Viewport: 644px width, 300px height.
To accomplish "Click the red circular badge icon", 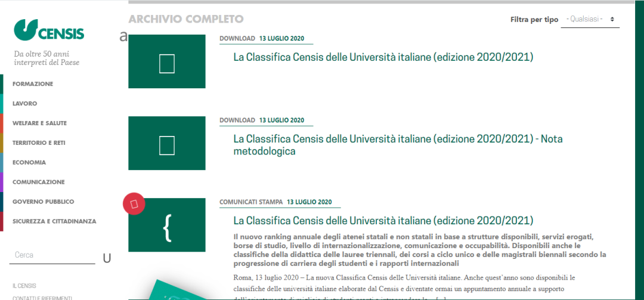I will tap(134, 204).
